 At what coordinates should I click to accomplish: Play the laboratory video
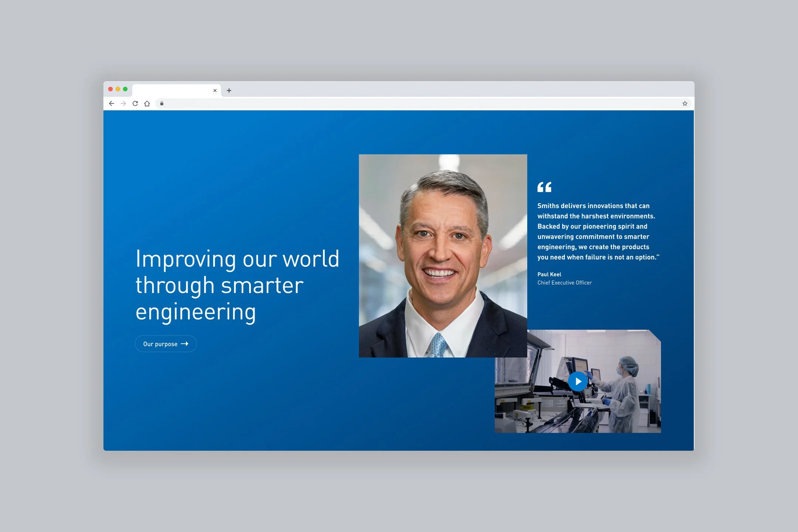[578, 382]
